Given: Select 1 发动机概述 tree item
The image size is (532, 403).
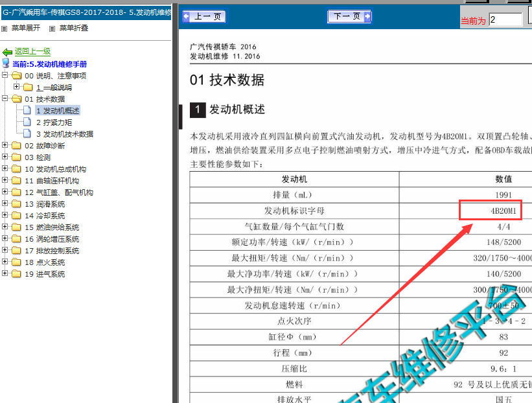Looking at the screenshot, I should (58, 111).
